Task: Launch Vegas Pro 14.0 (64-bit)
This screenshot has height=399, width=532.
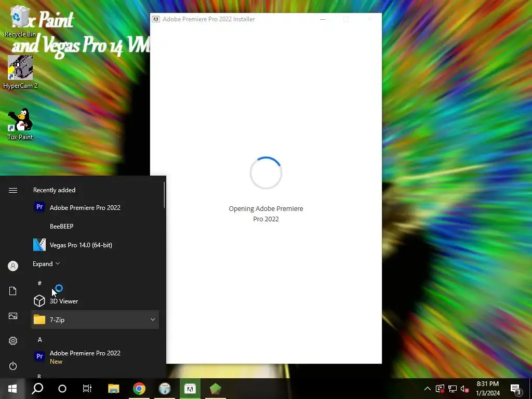Action: point(95,245)
